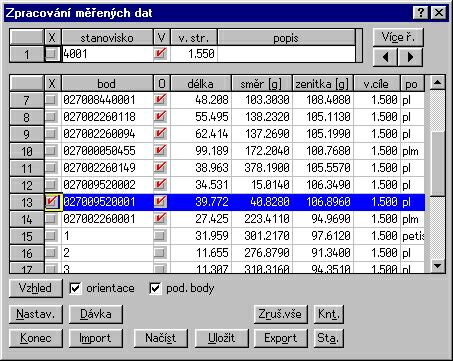The width and height of the screenshot is (453, 361).
Task: Click the scrollbar beside the station table
Action: 359,46
